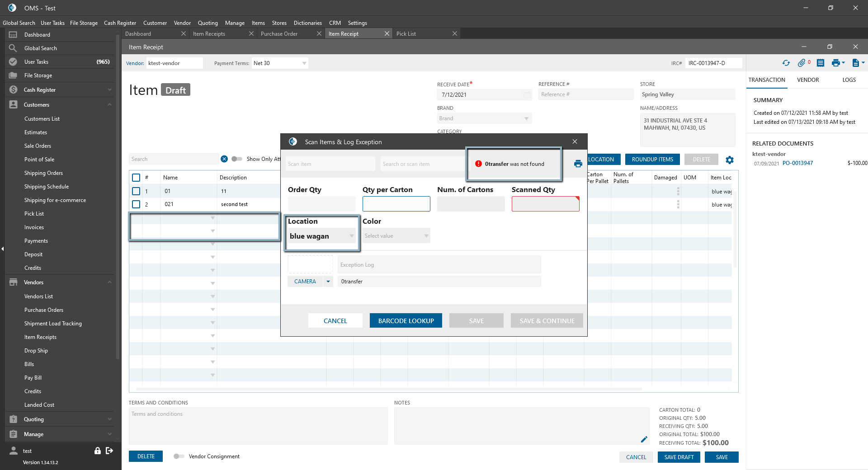Click the refresh icon in the Item Receipt toolbar
The width and height of the screenshot is (868, 470).
point(786,63)
